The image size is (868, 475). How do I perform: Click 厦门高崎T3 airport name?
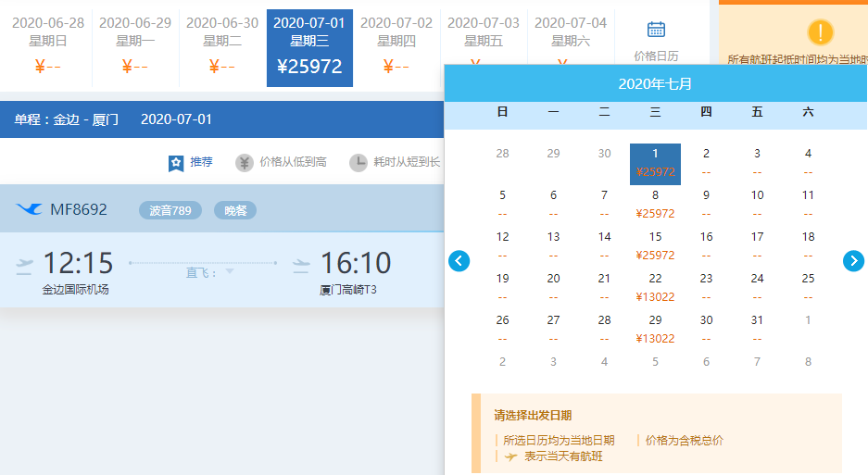tap(348, 290)
